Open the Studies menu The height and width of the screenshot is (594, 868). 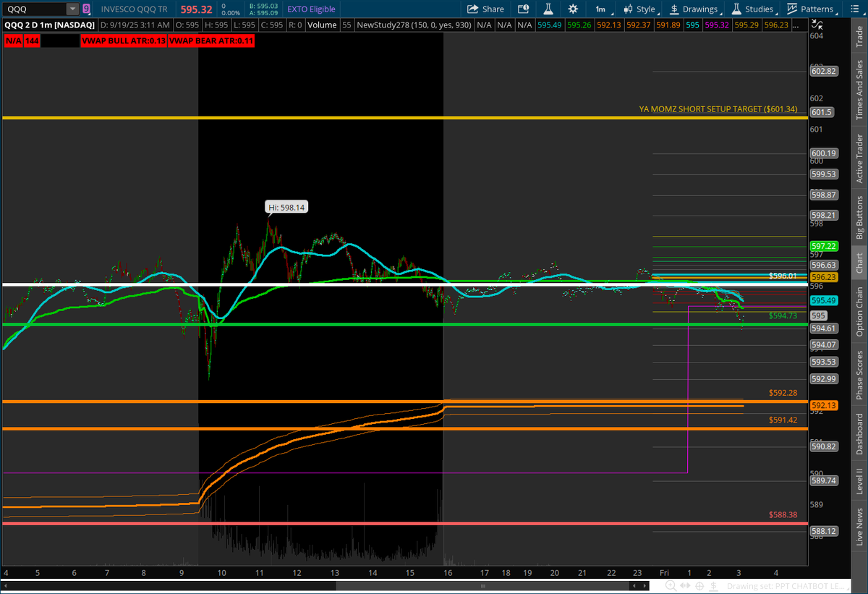click(754, 9)
